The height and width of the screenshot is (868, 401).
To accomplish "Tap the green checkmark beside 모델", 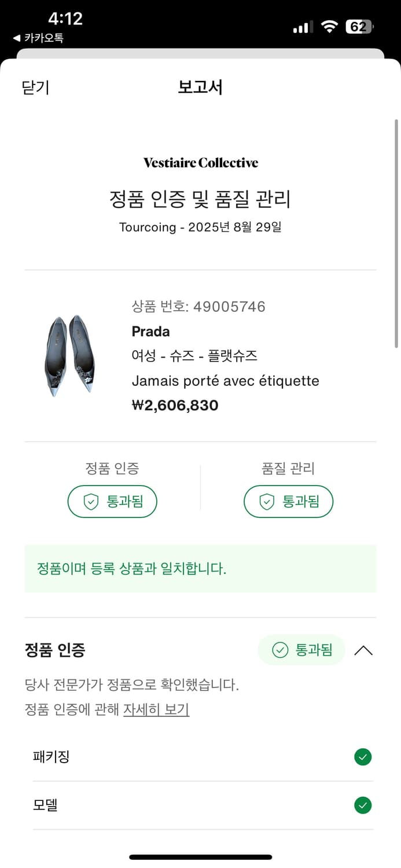I will click(363, 805).
